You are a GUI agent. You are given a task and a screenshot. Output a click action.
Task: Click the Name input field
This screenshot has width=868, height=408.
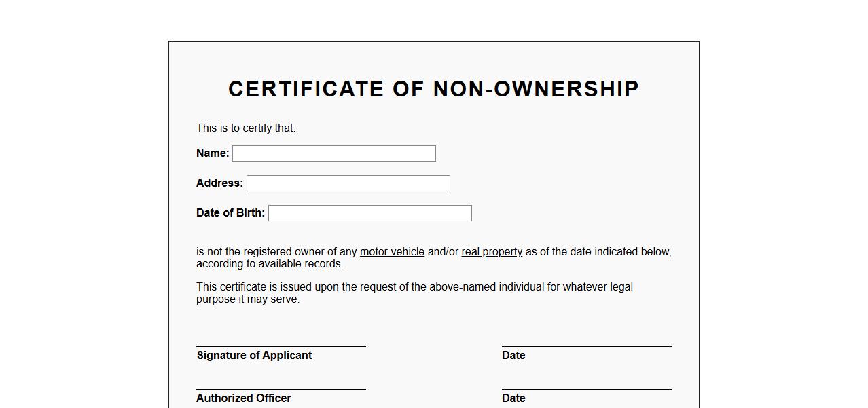[x=333, y=153]
